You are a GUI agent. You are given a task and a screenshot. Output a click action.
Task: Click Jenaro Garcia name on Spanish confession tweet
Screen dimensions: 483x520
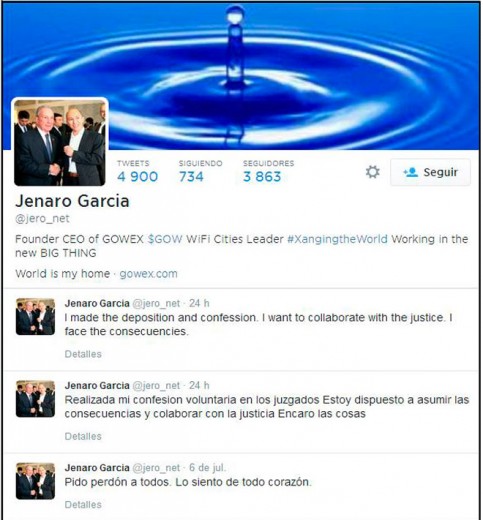97,386
